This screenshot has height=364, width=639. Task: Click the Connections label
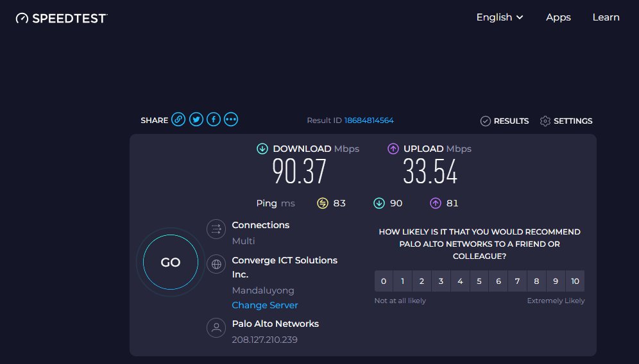click(x=261, y=225)
